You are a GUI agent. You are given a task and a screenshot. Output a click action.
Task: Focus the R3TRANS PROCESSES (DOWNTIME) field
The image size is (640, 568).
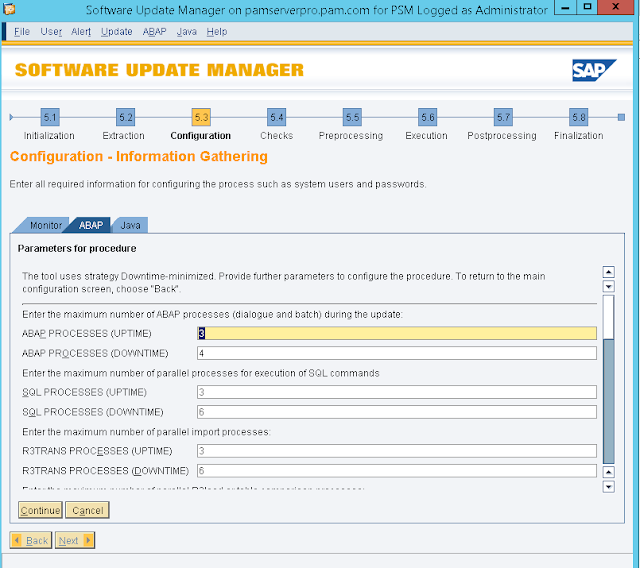397,470
